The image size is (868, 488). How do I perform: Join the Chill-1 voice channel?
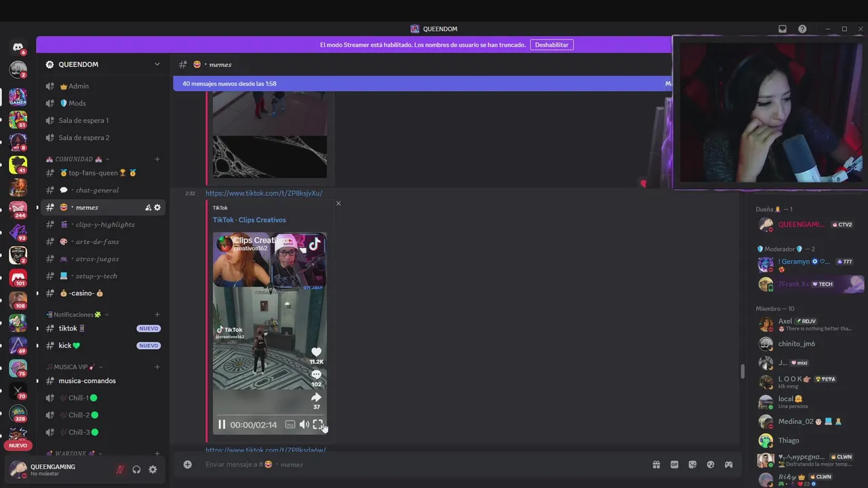click(x=103, y=398)
